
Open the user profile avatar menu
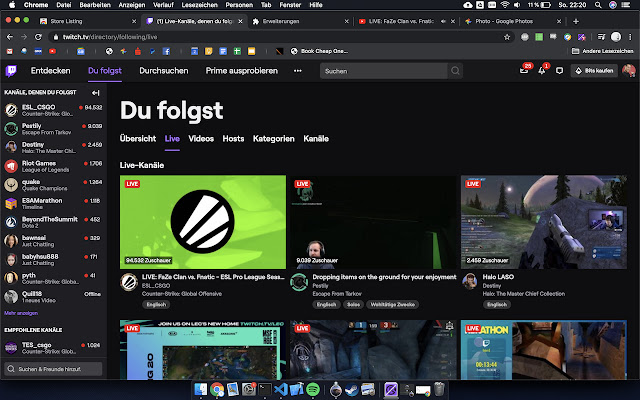[x=629, y=71]
